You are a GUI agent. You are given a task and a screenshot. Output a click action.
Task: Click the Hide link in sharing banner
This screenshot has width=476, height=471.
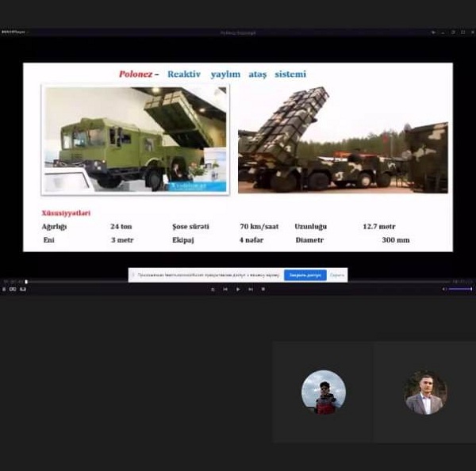337,275
